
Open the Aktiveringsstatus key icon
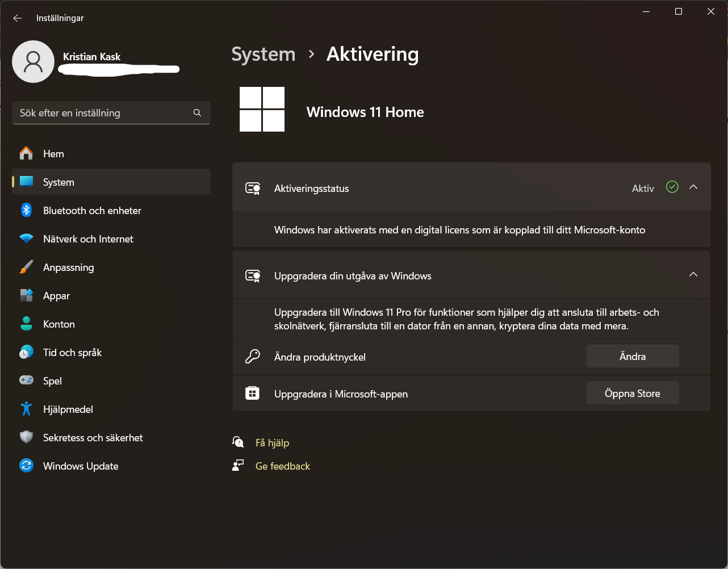coord(252,188)
